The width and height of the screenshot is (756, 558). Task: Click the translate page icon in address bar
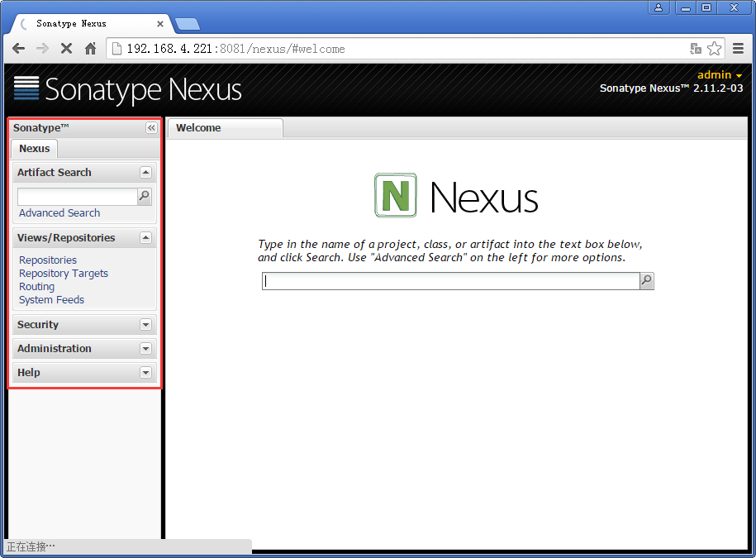coord(695,49)
